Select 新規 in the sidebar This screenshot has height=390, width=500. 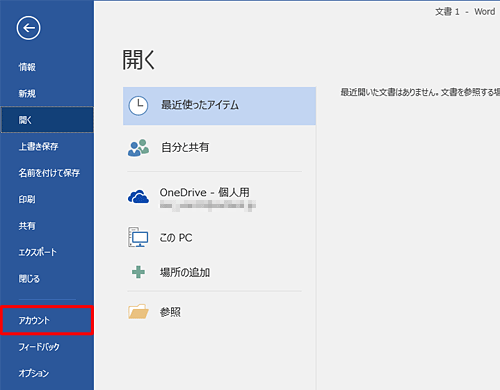(47, 93)
